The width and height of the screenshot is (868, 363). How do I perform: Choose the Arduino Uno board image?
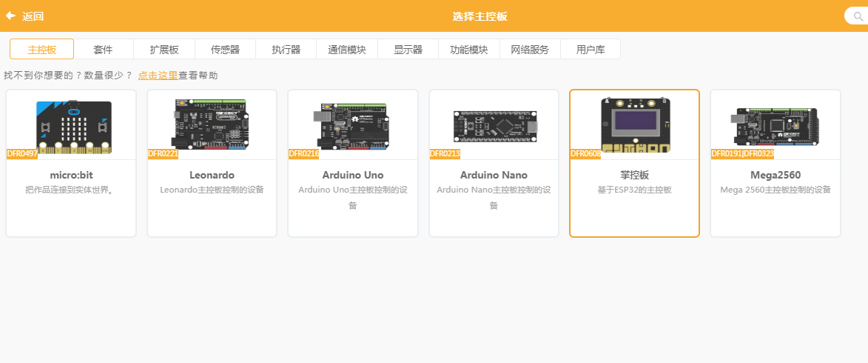pos(352,126)
